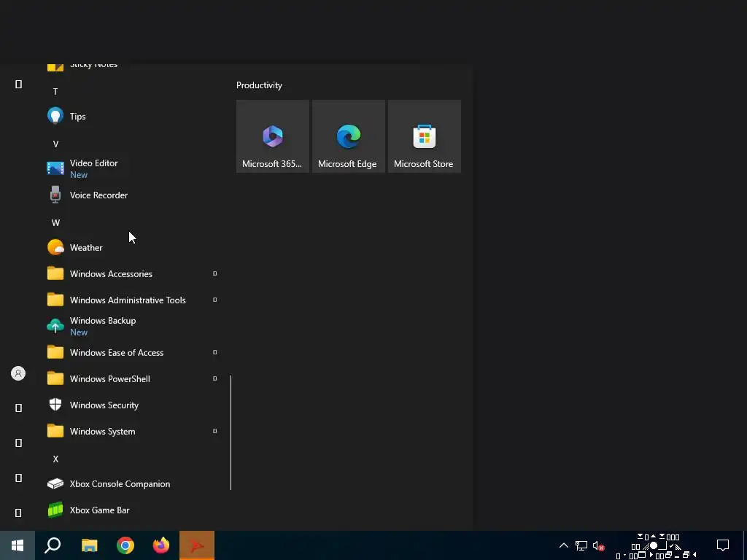Open the Action Center notifications icon
This screenshot has width=747, height=560.
pos(723,545)
